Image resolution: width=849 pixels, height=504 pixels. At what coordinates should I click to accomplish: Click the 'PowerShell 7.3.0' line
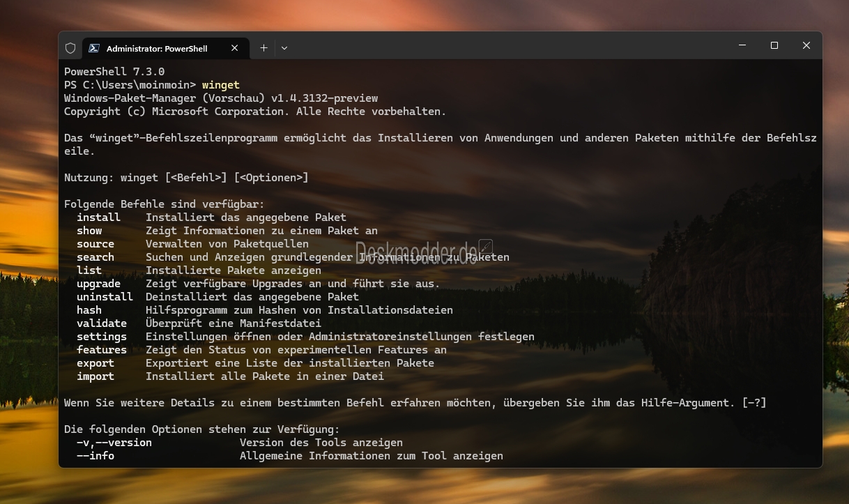pos(114,72)
